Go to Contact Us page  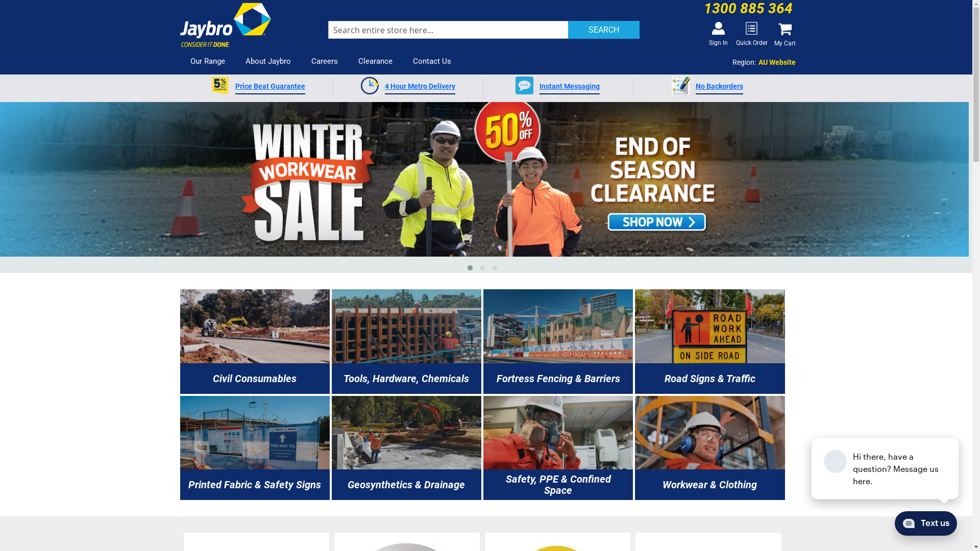click(x=432, y=61)
